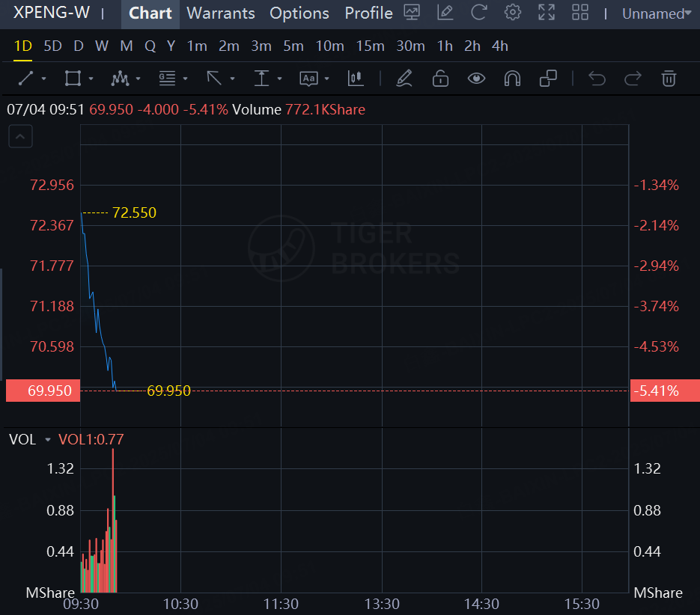This screenshot has height=615, width=700.
Task: Open the Unnamed layout dropdown
Action: 657,13
